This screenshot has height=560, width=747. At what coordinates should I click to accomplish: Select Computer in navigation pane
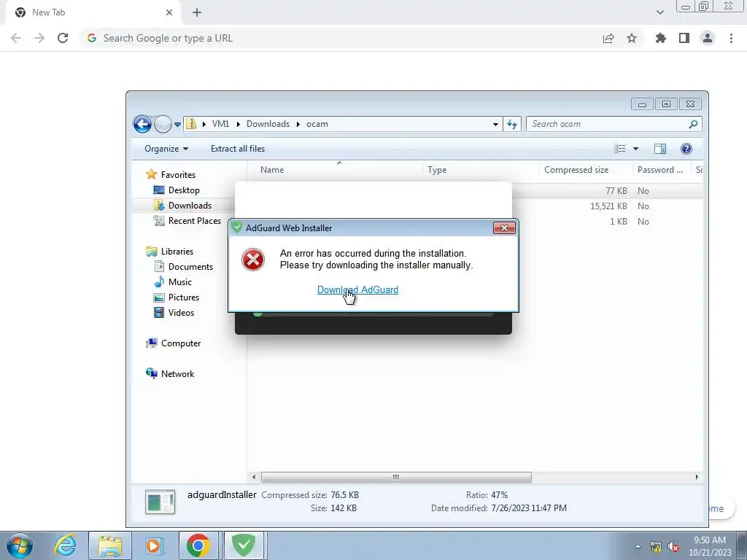[181, 343]
